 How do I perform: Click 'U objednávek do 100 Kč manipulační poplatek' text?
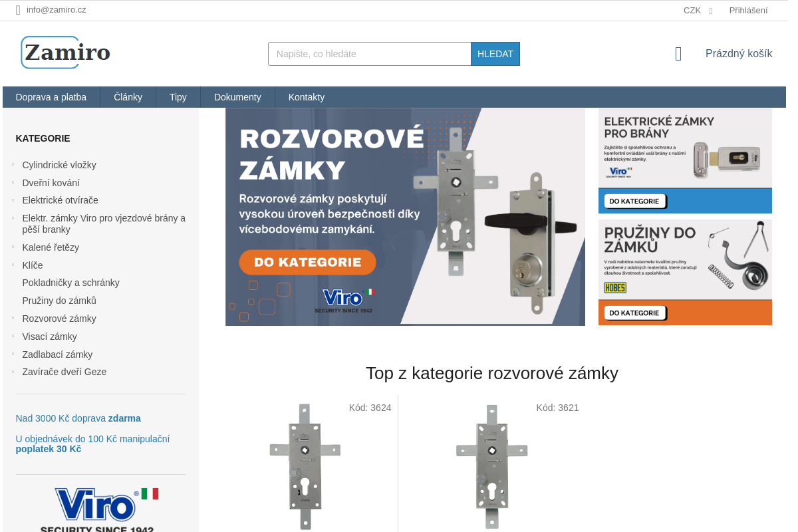[92, 444]
